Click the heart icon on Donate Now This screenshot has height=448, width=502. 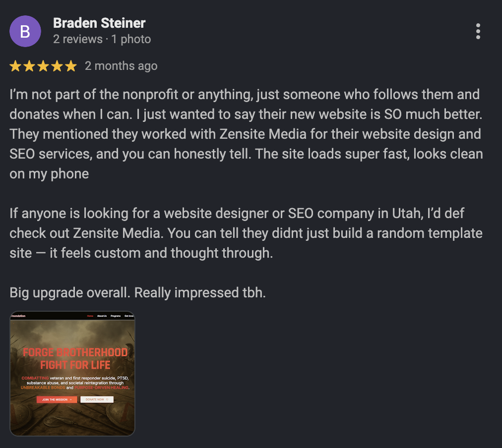[108, 399]
